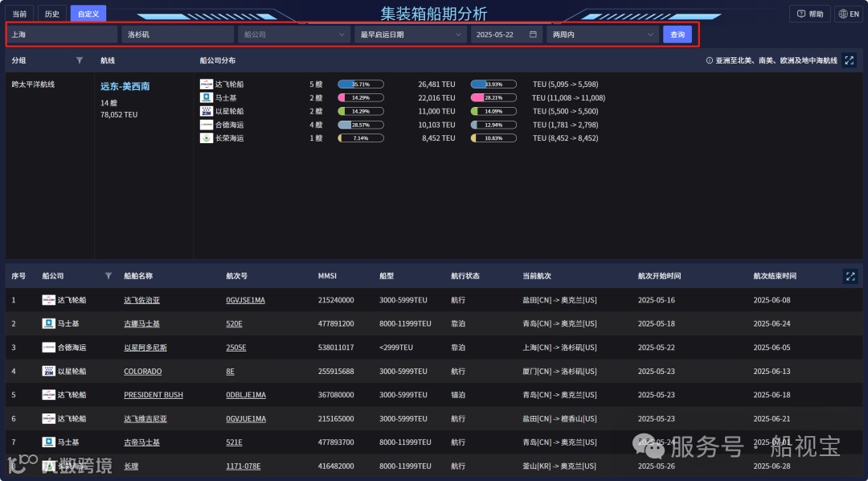Click the 马士基 logo in distribution list
Viewport: 868px width, 481px height.
click(207, 97)
